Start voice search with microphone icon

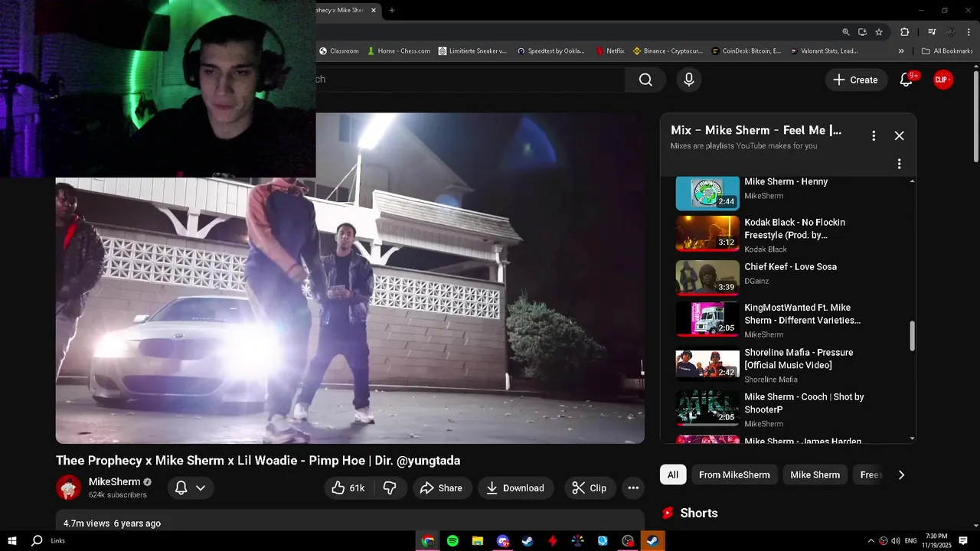tap(689, 80)
